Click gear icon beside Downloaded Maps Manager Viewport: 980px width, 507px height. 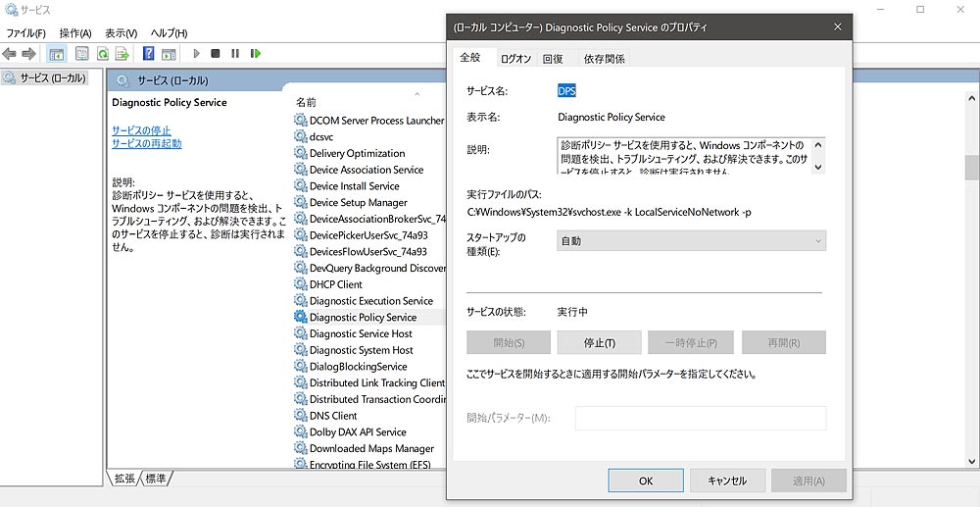[x=301, y=448]
